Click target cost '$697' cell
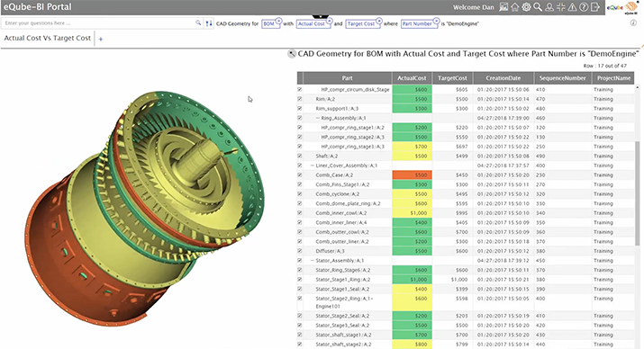This screenshot has width=644, height=349. [x=461, y=147]
